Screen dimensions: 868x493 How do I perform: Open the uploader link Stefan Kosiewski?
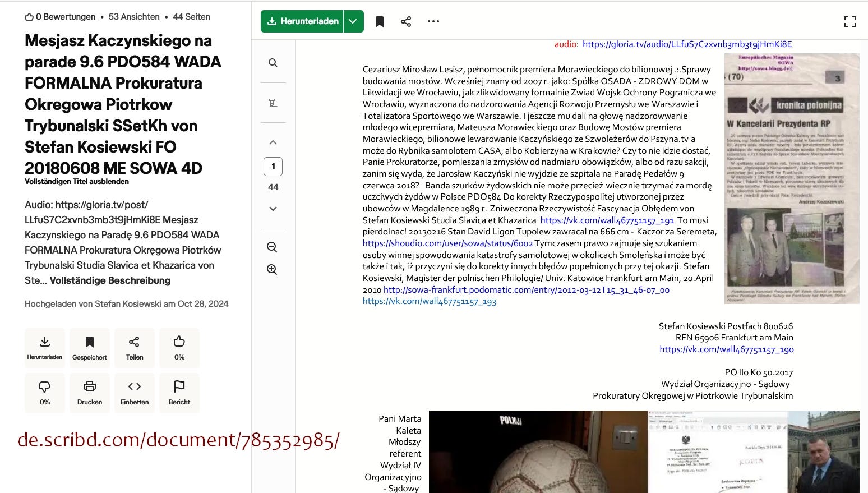(128, 304)
